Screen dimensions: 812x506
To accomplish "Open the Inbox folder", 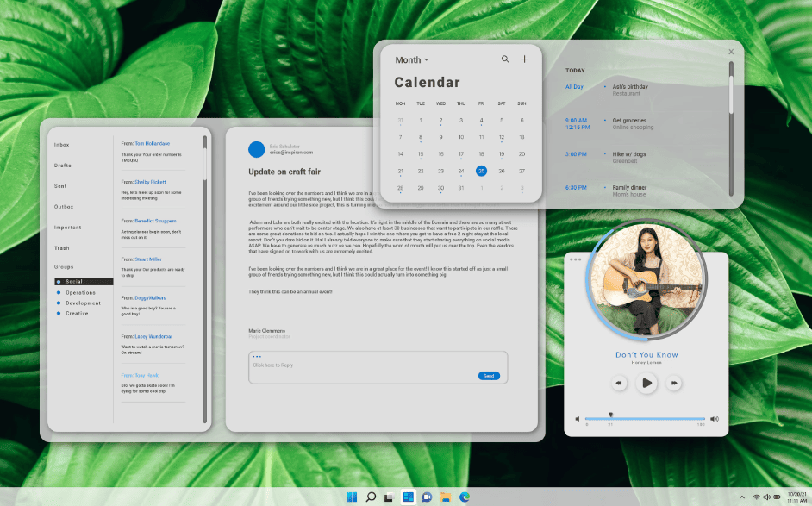I will [x=61, y=145].
